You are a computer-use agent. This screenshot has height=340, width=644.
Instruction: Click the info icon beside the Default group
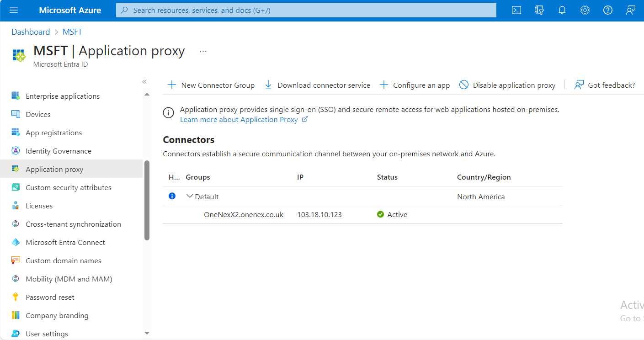(172, 196)
